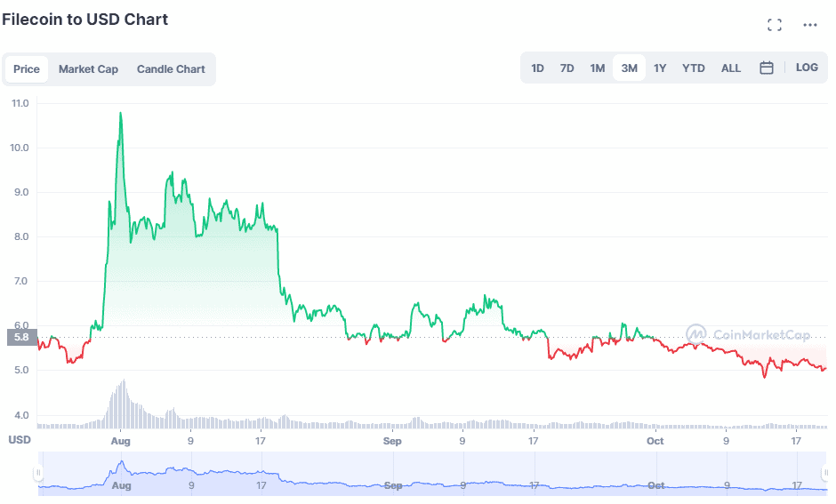
Task: Click the Filecoin to USD Chart title
Action: tap(84, 20)
